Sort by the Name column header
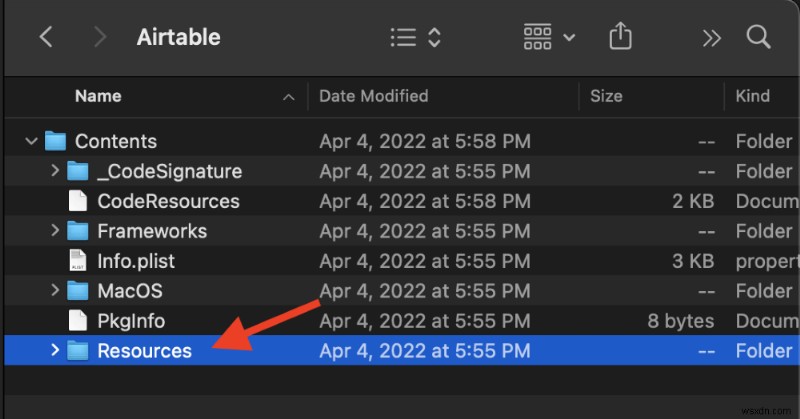800x419 pixels. (x=98, y=96)
